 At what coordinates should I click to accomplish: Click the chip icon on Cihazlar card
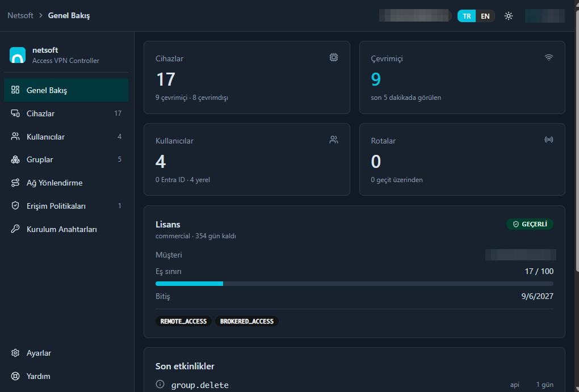(x=333, y=58)
